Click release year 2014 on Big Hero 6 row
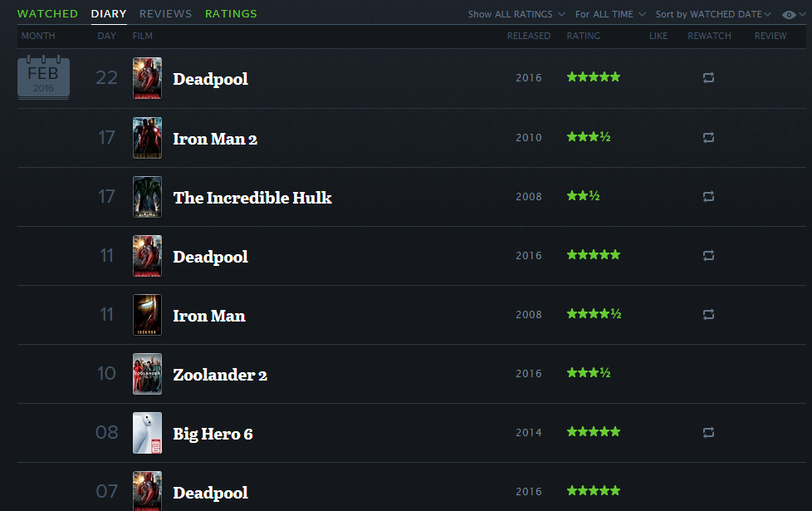The image size is (812, 511). (x=529, y=433)
